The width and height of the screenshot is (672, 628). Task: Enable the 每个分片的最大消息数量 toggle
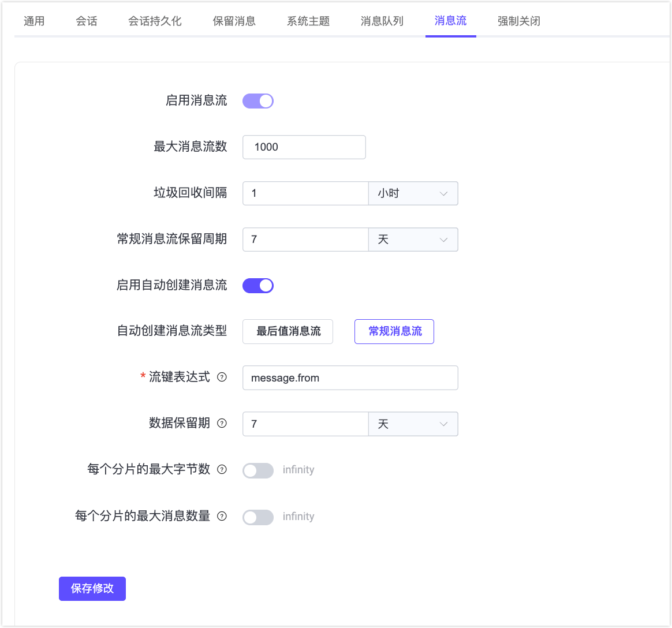[x=257, y=517]
